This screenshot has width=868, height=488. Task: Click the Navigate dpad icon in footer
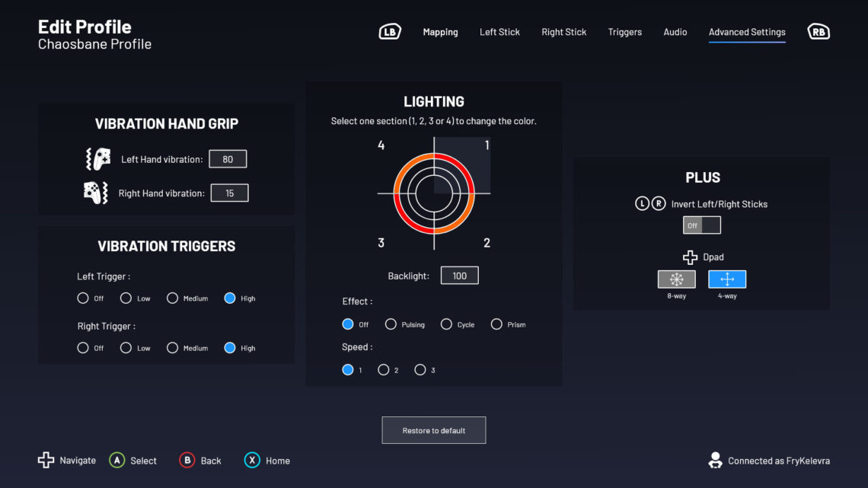(46, 460)
